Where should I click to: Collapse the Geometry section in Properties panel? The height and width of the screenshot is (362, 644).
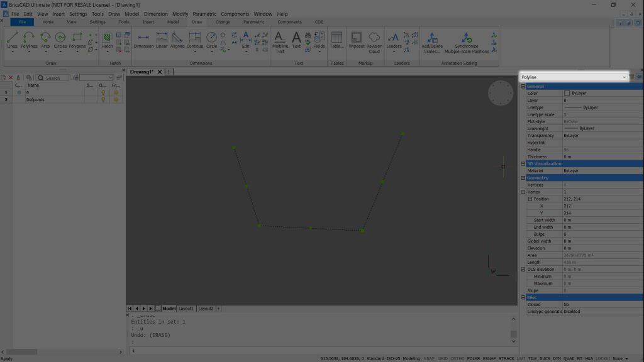[523, 178]
